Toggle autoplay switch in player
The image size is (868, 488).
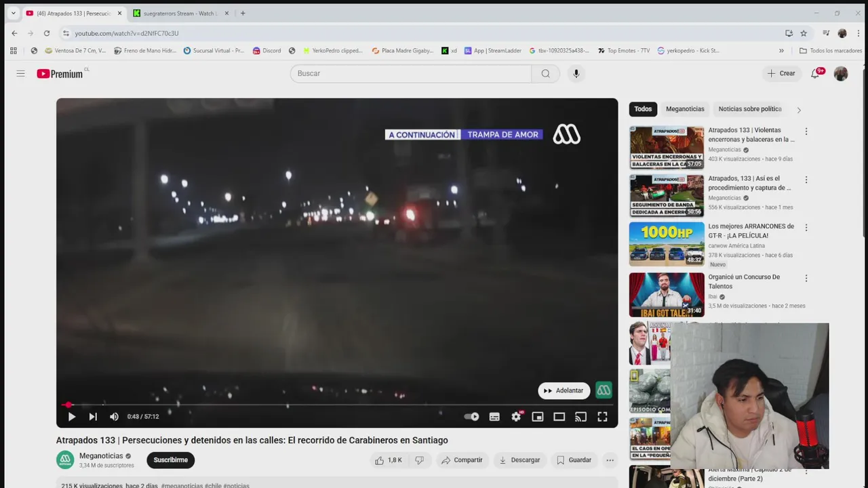tap(471, 417)
